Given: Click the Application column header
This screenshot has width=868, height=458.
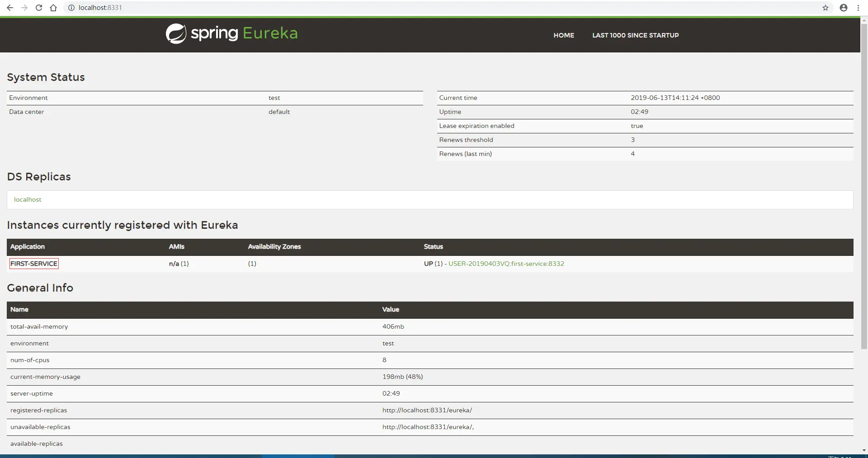Looking at the screenshot, I should click(28, 246).
